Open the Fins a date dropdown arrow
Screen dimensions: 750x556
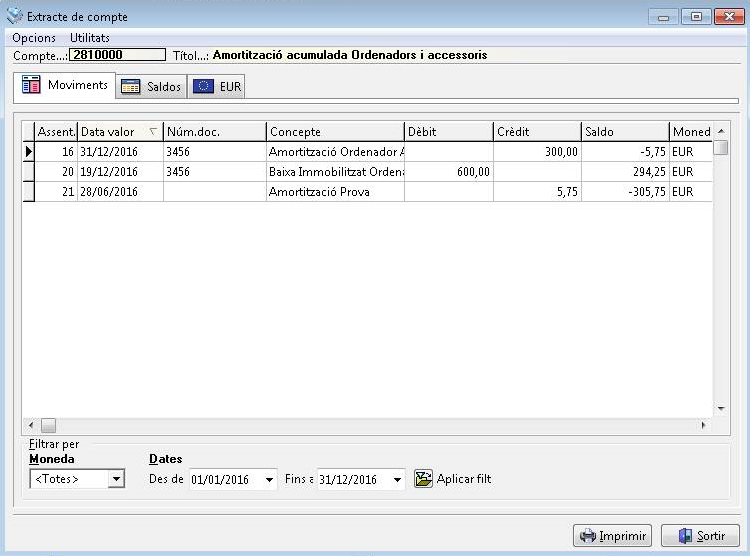click(x=397, y=479)
